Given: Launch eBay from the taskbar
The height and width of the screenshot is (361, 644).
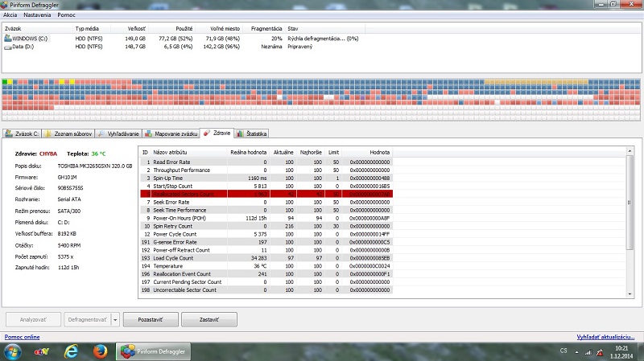Looking at the screenshot, I should point(42,352).
